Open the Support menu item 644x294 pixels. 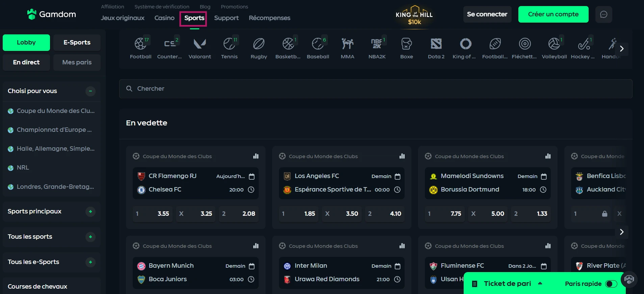tap(226, 18)
